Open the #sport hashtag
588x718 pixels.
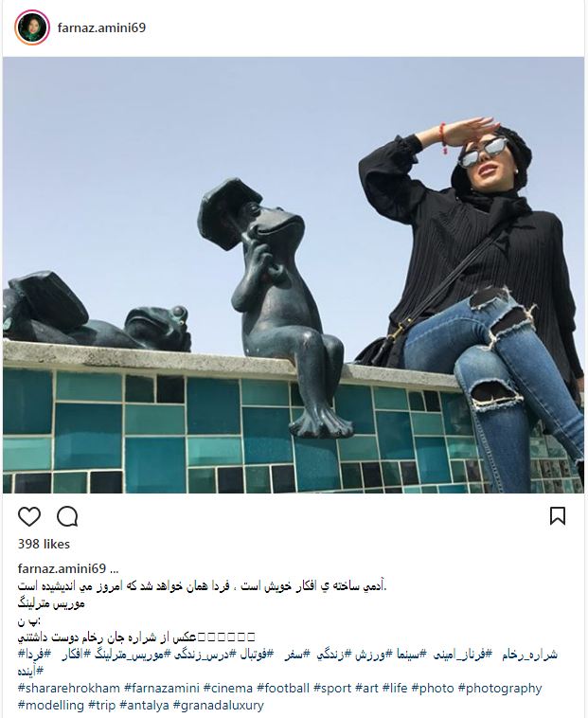[x=332, y=689]
